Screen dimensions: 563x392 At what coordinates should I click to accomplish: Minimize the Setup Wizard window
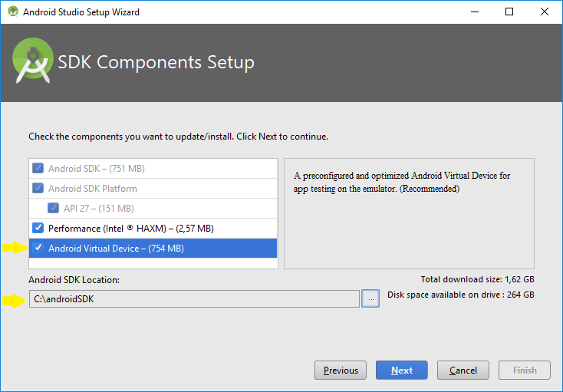click(475, 12)
